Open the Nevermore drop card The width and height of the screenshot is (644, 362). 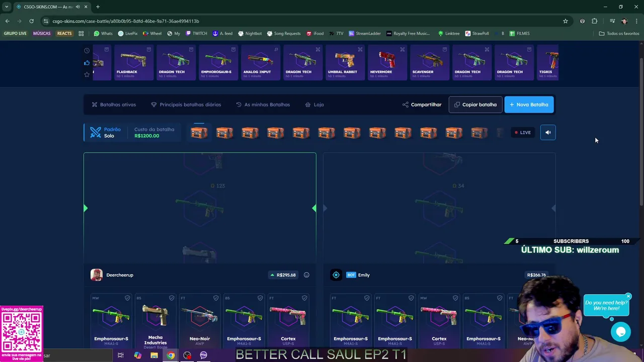point(387,62)
